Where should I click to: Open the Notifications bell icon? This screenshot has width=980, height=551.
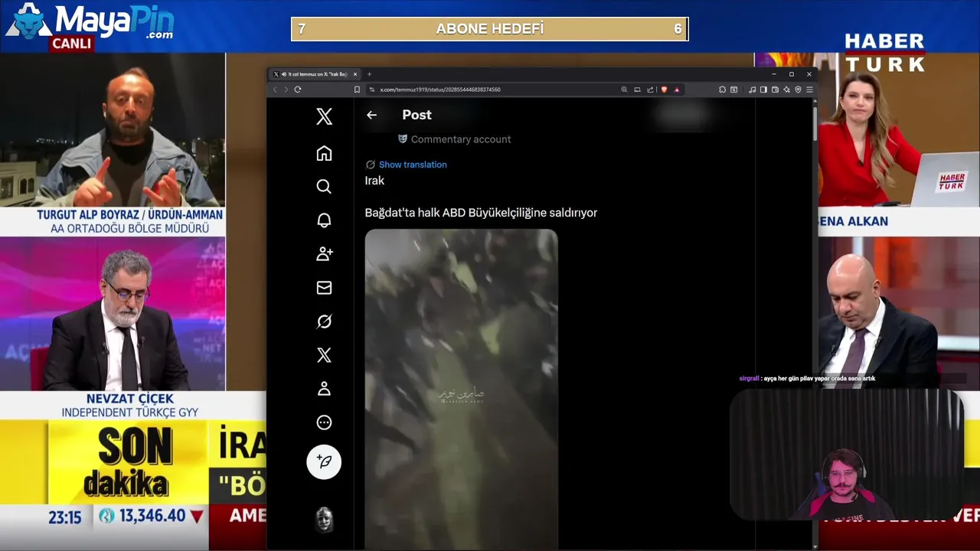[324, 220]
